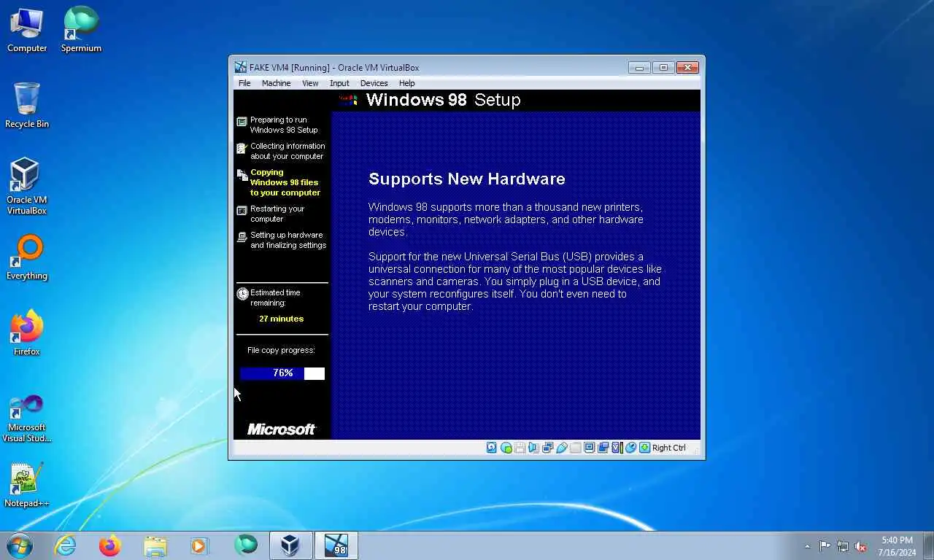This screenshot has width=934, height=560.
Task: Click the recording status bar icon
Action: (x=603, y=448)
